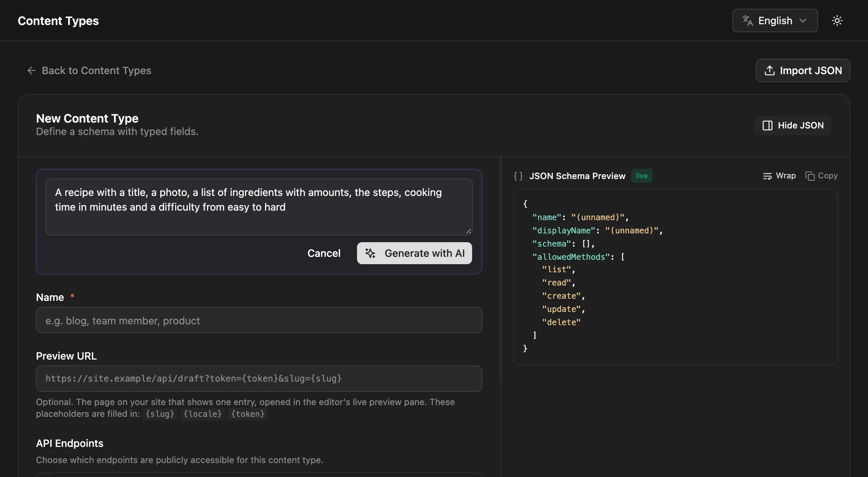868x477 pixels.
Task: Open the English language dropdown
Action: coord(775,21)
